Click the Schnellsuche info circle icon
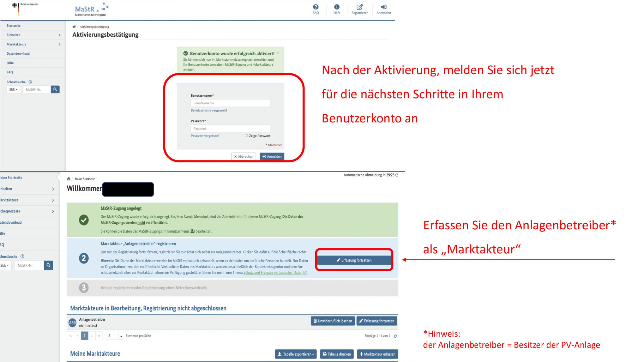 pos(30,82)
